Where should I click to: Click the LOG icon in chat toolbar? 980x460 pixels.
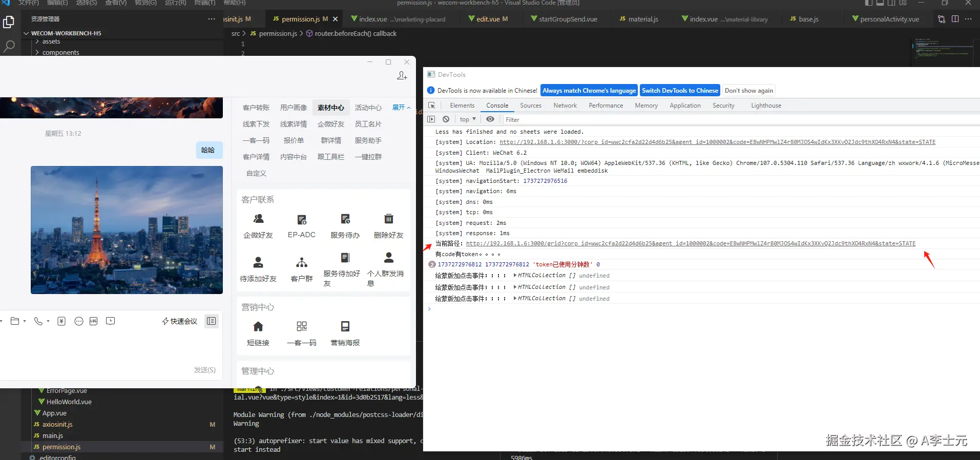click(94, 321)
